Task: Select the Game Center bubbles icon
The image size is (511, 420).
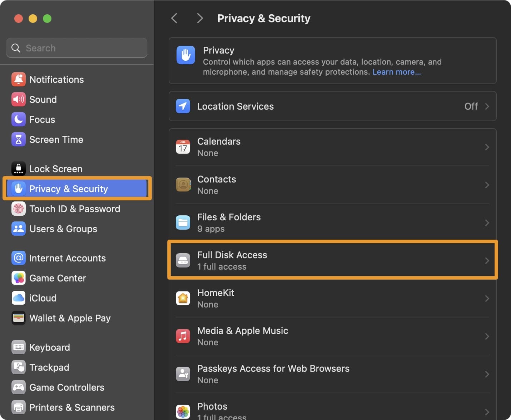Action: tap(19, 278)
